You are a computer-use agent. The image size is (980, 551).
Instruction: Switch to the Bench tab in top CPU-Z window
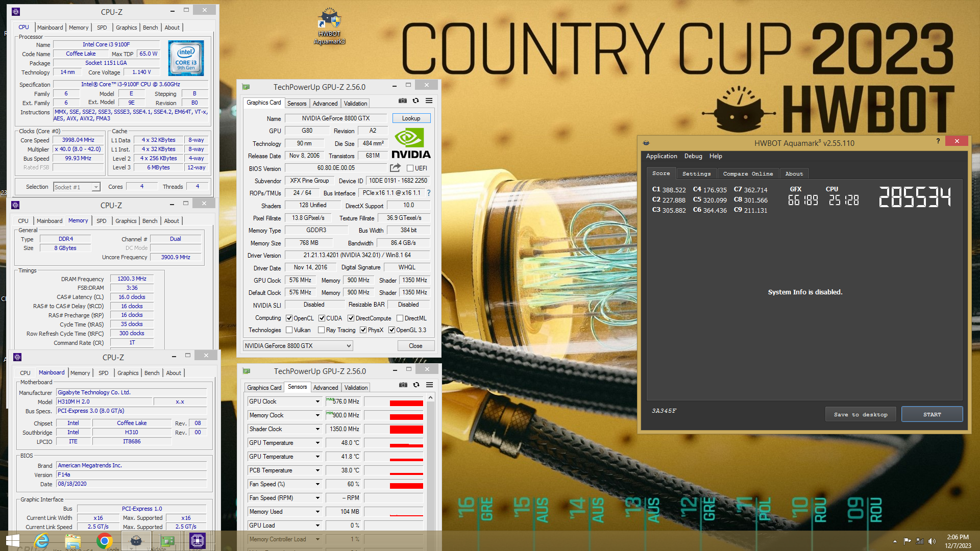[150, 28]
